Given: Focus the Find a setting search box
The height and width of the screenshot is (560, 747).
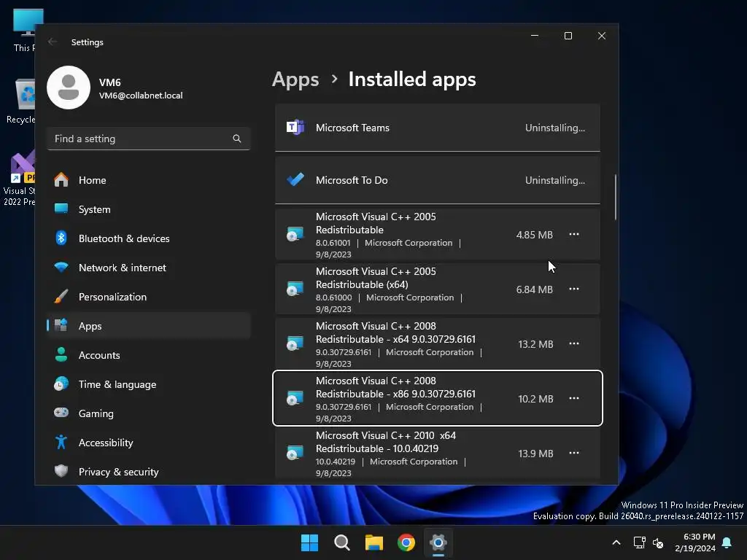Looking at the screenshot, I should click(149, 139).
